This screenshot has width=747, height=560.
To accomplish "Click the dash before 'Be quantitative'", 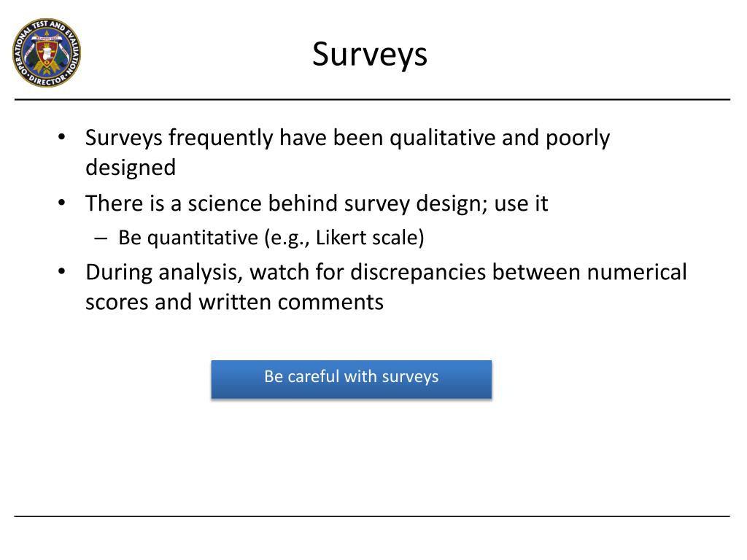I will coord(101,238).
